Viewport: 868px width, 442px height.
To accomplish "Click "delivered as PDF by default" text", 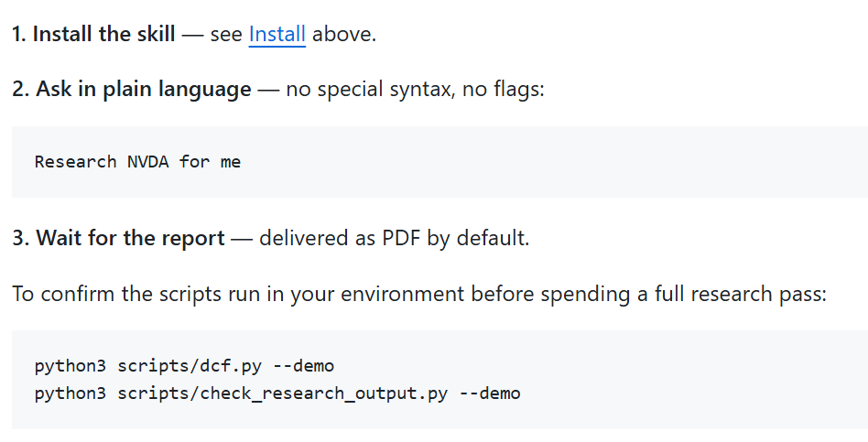I will (394, 239).
